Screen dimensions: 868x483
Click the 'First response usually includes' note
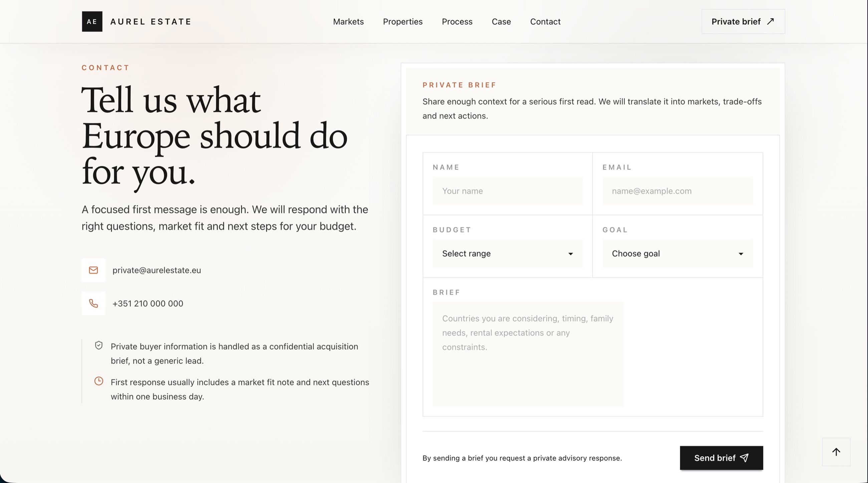click(240, 389)
